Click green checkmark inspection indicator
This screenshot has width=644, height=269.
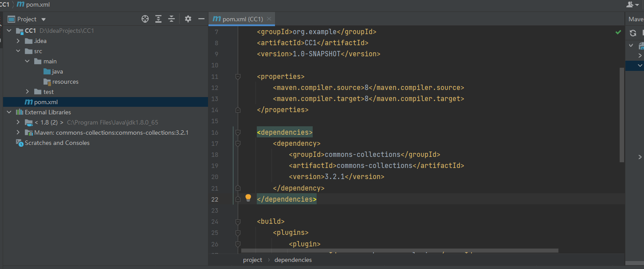(x=618, y=32)
